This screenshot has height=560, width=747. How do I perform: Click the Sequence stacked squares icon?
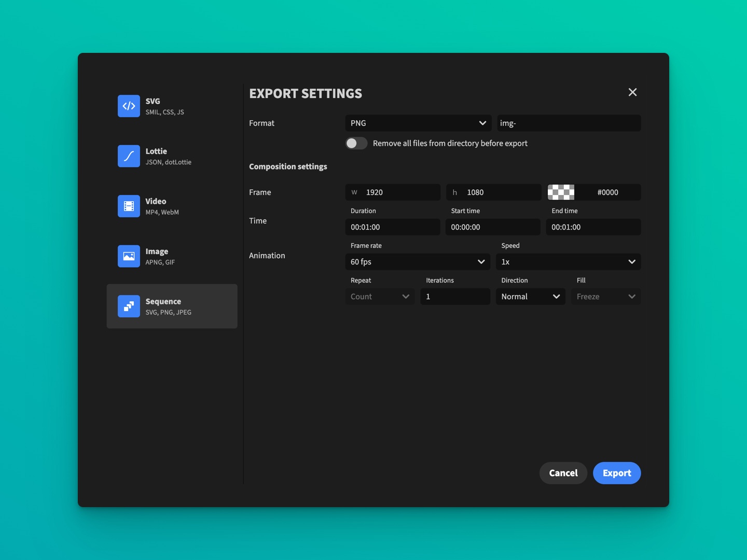129,306
